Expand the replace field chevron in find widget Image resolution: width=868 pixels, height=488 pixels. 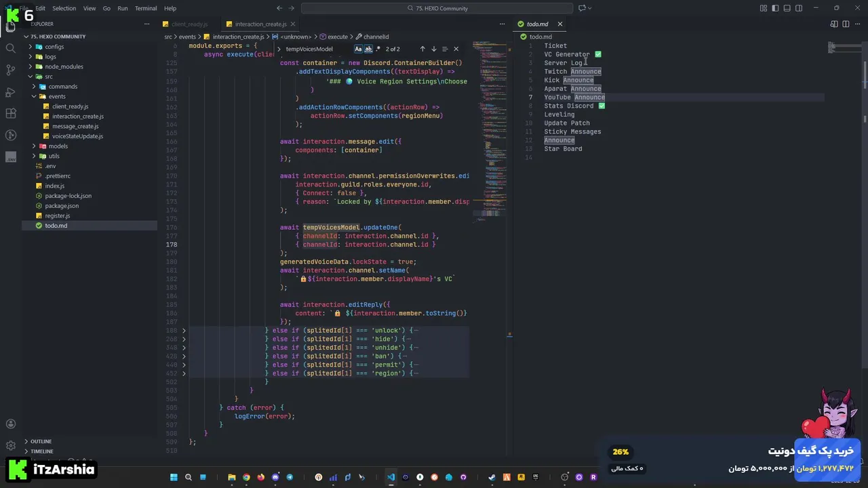tap(279, 49)
